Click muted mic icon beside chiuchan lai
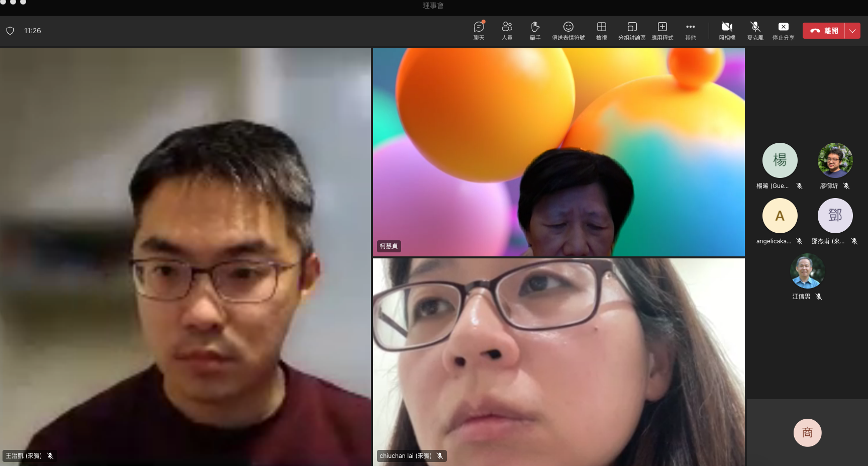Image resolution: width=868 pixels, height=466 pixels. coord(440,456)
